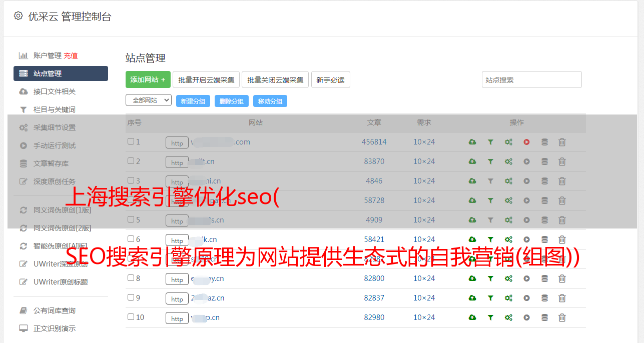Click database icon in row 58728
Viewport: 644px width, 343px height.
click(x=544, y=200)
